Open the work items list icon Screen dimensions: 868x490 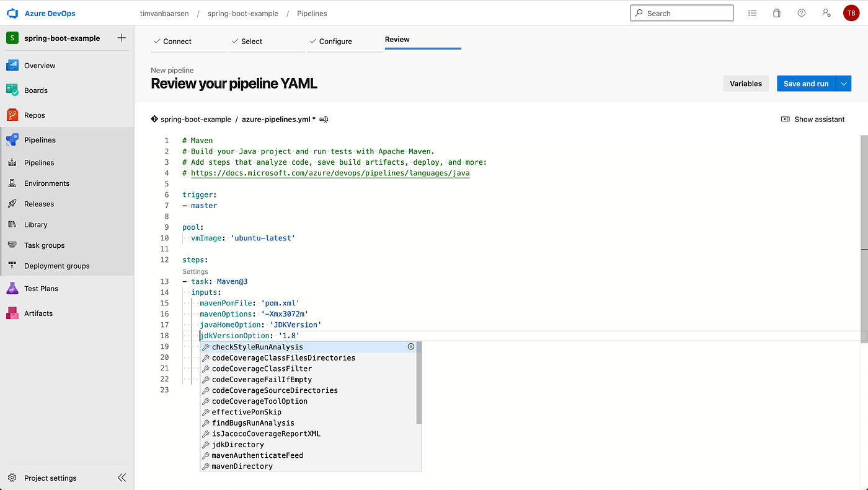(x=752, y=13)
